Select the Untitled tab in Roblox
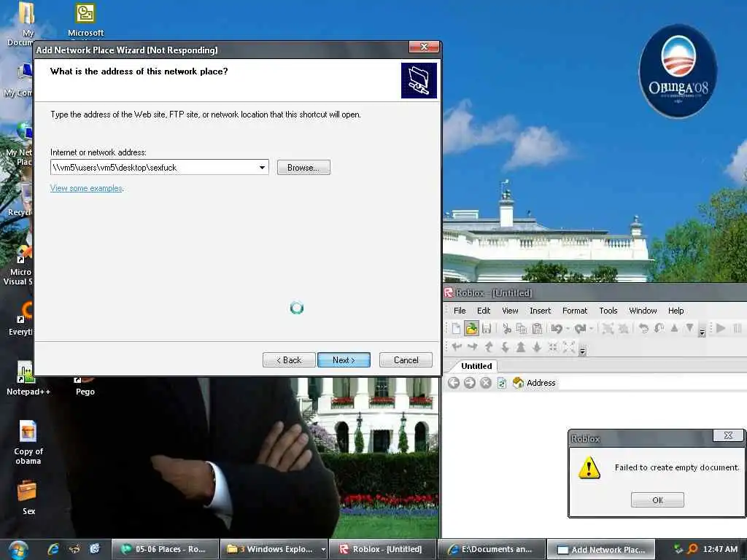 (476, 366)
